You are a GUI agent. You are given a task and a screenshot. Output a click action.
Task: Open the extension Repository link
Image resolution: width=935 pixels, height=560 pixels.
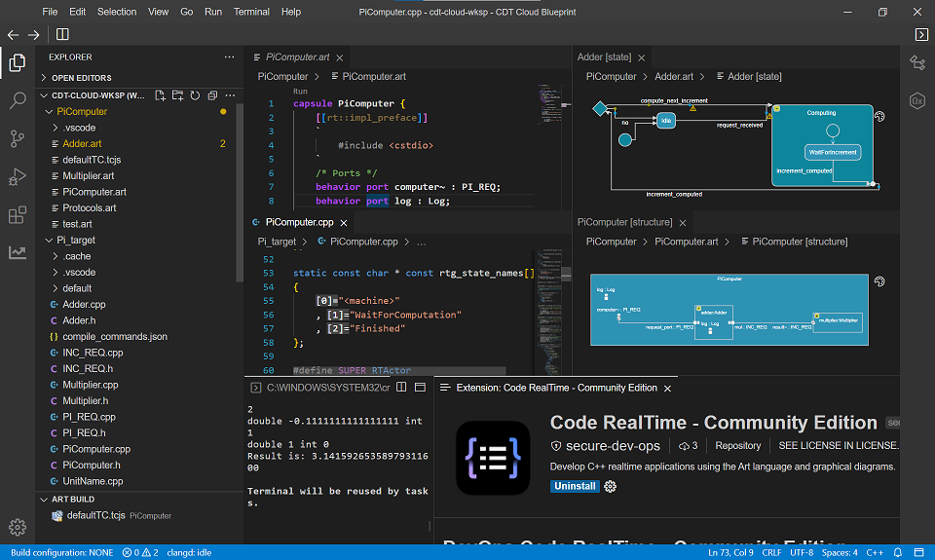click(x=737, y=445)
